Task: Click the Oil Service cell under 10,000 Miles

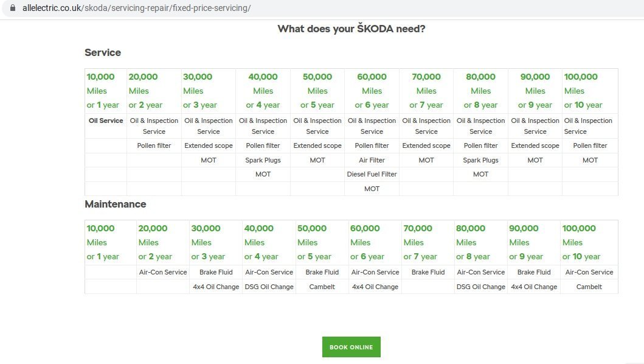Action: pos(105,121)
